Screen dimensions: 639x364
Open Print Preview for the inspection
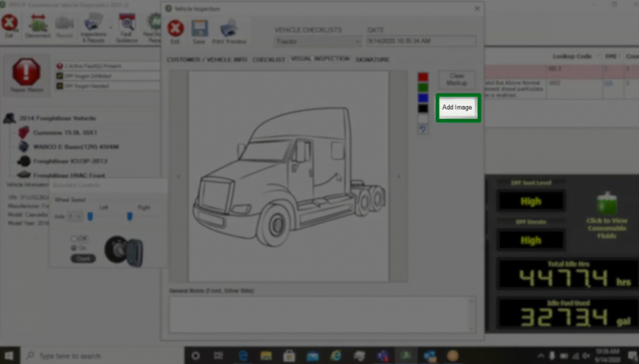point(229,30)
